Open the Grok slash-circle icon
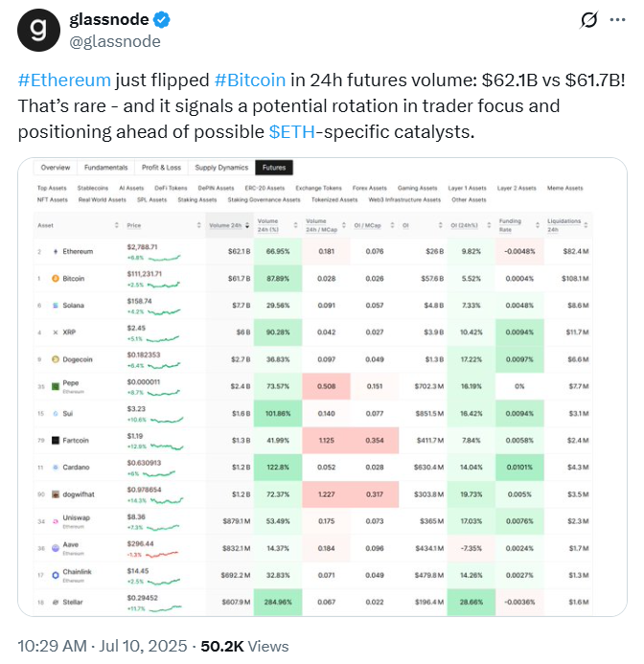The height and width of the screenshot is (664, 644). (x=589, y=19)
